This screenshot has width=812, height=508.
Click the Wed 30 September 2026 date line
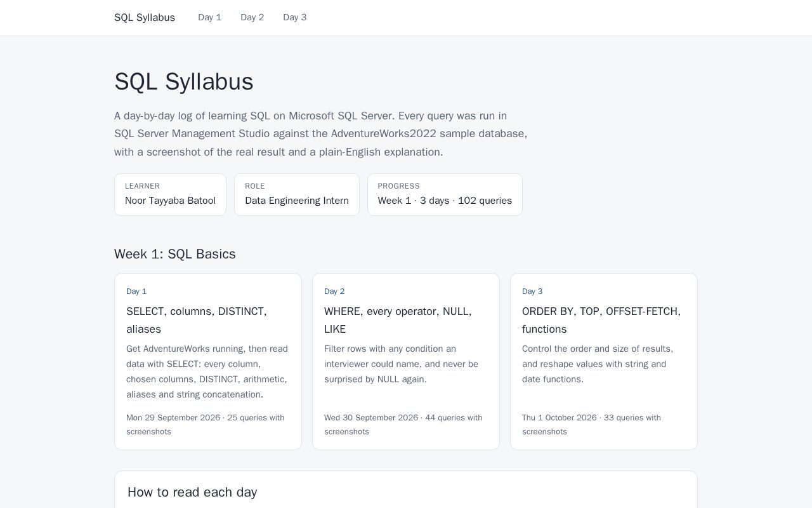point(403,425)
